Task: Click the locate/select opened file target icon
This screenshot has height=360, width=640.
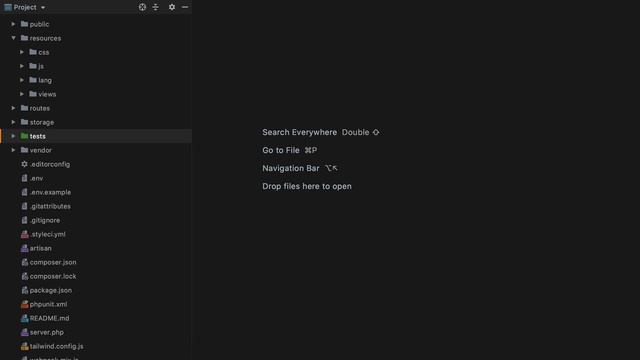Action: [142, 7]
